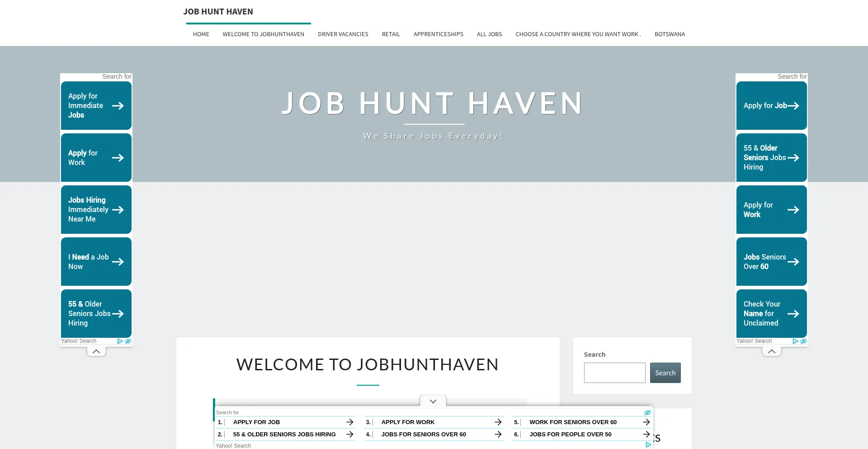
Task: Click arrow on 'Jobs Seniors Over 60' ad
Action: click(793, 262)
